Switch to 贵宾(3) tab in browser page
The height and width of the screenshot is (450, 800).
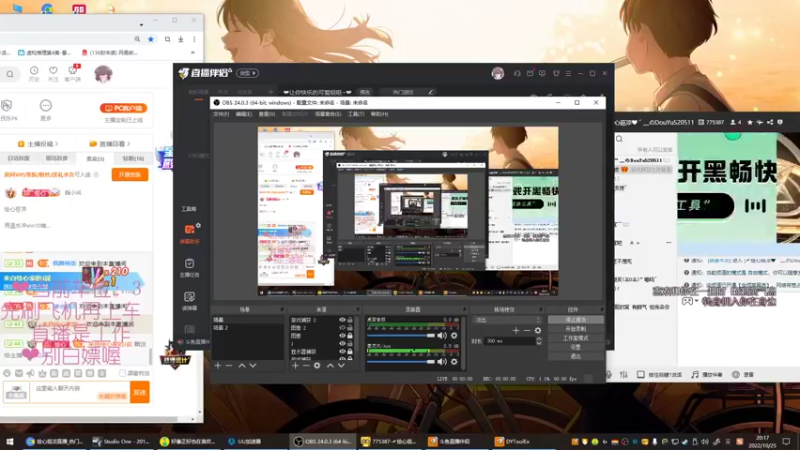point(95,159)
